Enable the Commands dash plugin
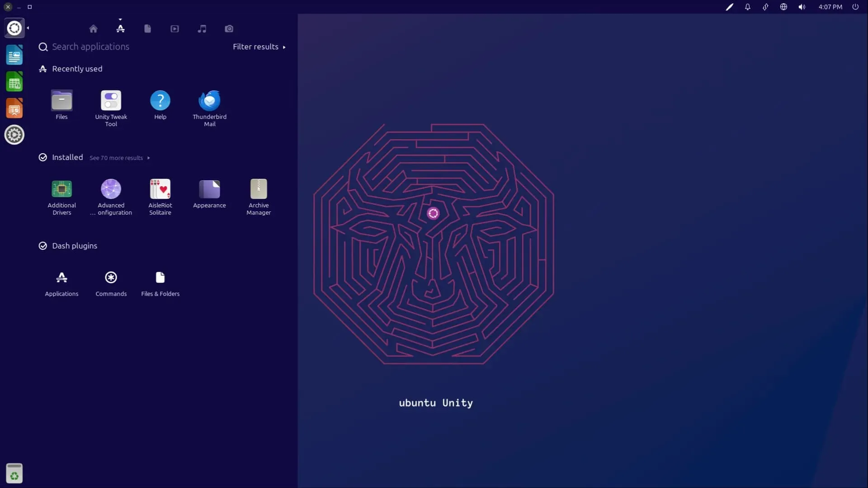 (111, 277)
